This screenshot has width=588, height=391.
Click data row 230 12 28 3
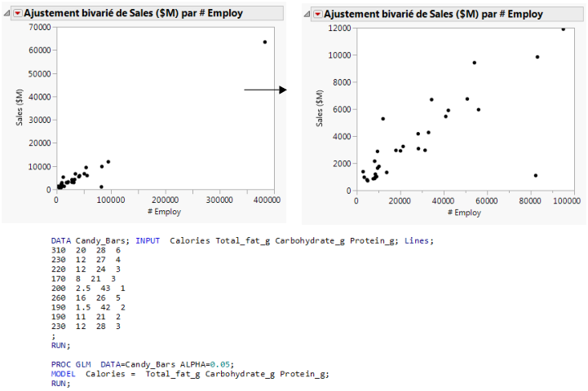[x=86, y=327]
